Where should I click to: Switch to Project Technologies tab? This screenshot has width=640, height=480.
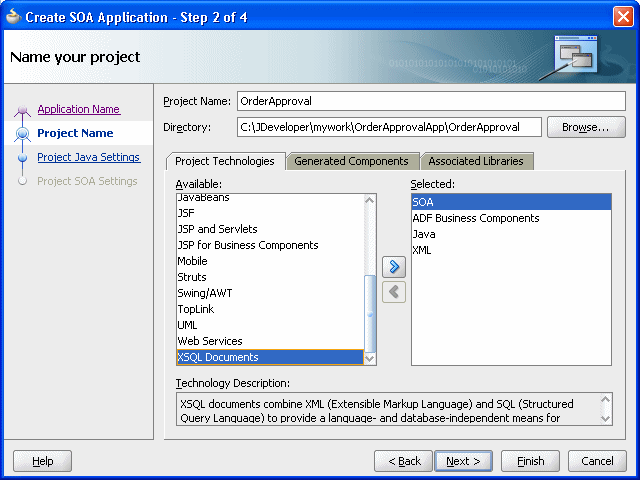click(x=225, y=161)
